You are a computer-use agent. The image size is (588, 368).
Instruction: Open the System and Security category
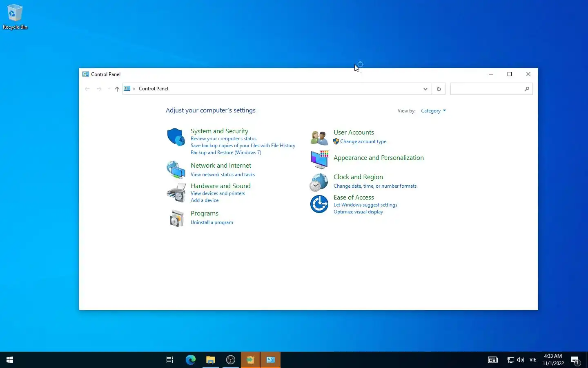tap(219, 131)
